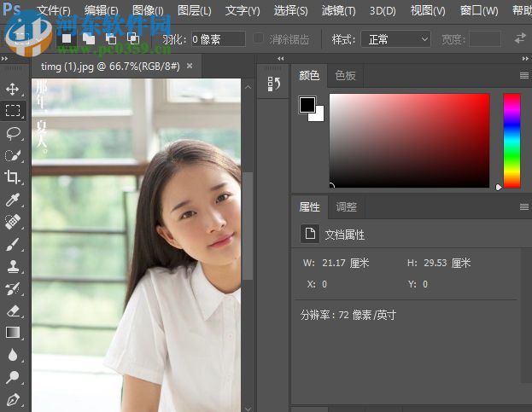532x412 pixels.
Task: Select the Eraser tool
Action: tap(13, 310)
